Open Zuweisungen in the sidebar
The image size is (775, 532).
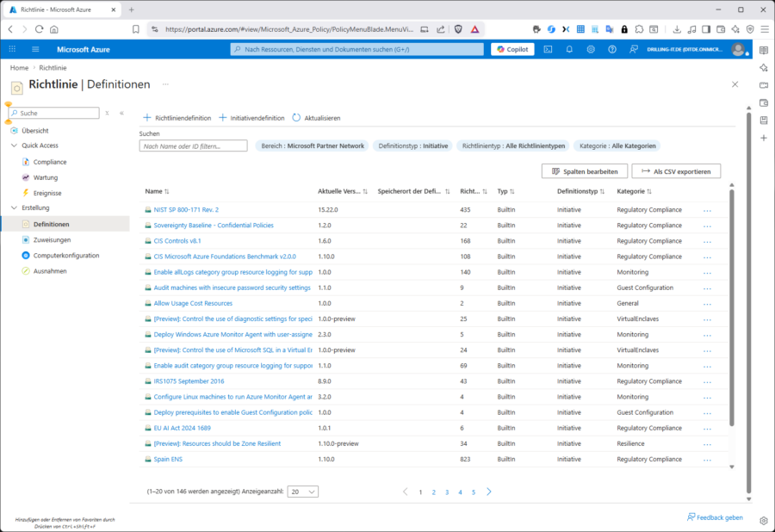pos(52,239)
